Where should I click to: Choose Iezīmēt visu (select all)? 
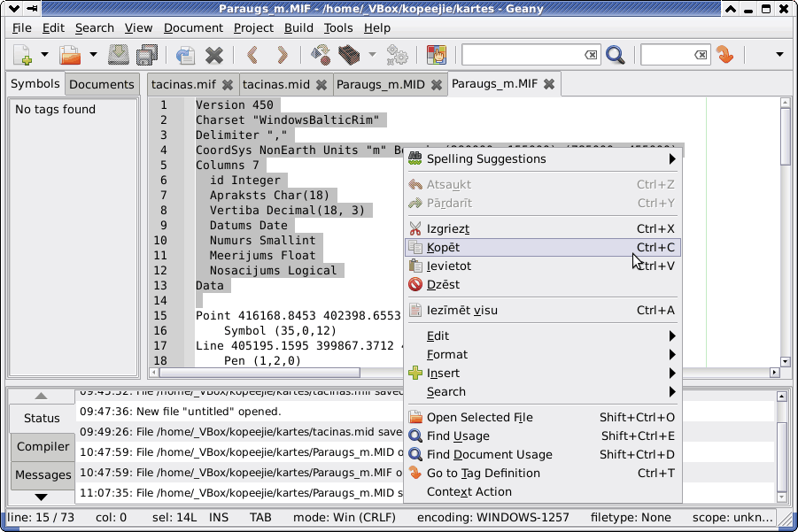(543, 310)
